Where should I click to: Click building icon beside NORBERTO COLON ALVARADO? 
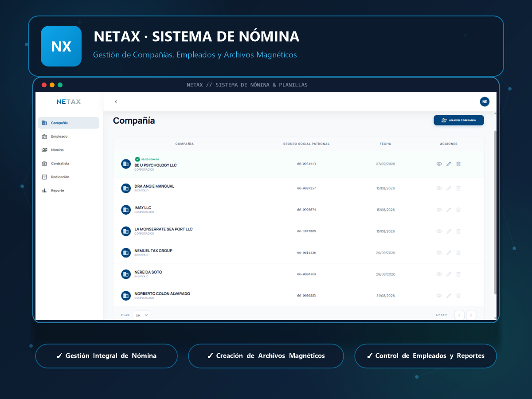126,296
